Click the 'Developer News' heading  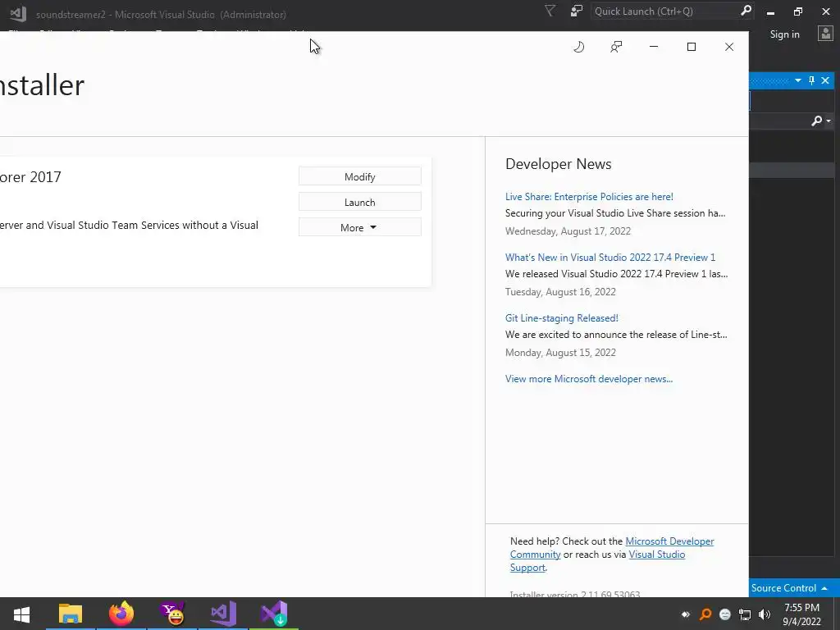click(x=558, y=164)
